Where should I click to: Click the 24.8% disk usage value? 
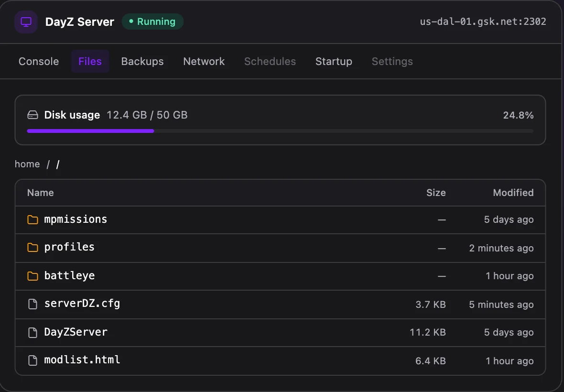point(518,115)
